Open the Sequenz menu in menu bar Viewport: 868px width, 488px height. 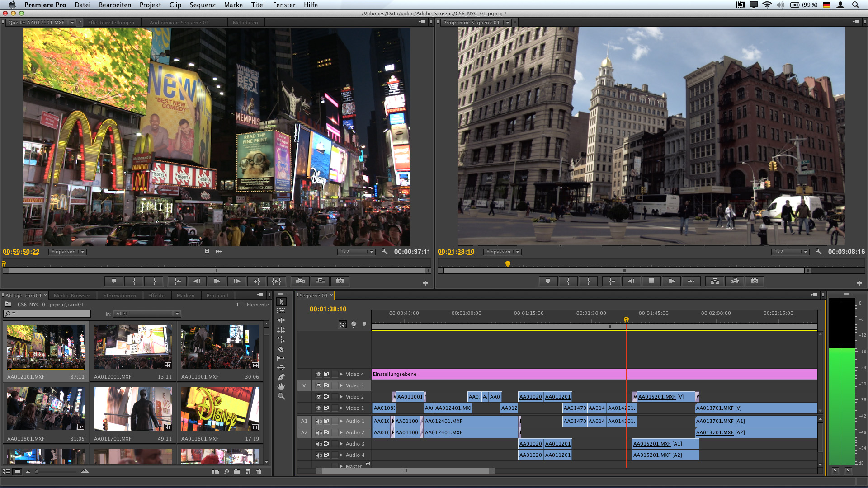point(202,5)
